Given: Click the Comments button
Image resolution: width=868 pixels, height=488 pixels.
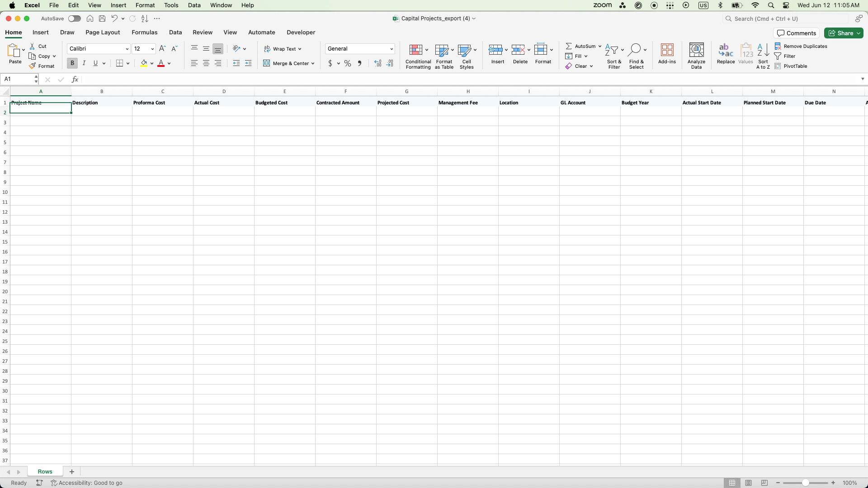Looking at the screenshot, I should [796, 33].
